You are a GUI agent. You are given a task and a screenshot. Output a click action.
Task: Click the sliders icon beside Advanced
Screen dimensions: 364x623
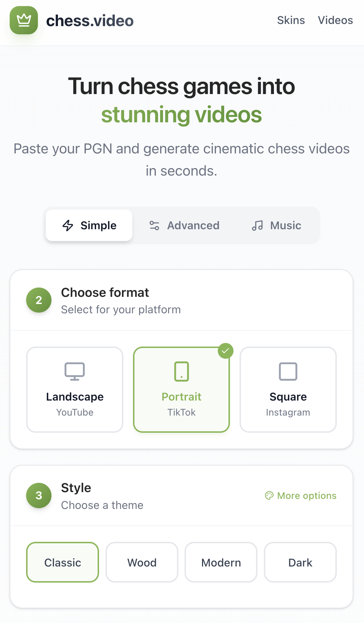point(154,226)
